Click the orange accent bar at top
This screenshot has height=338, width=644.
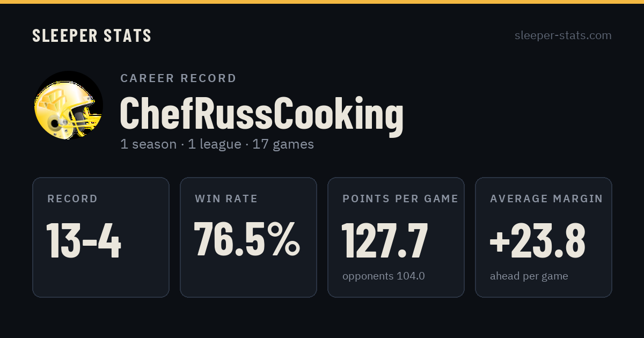[x=322, y=2]
